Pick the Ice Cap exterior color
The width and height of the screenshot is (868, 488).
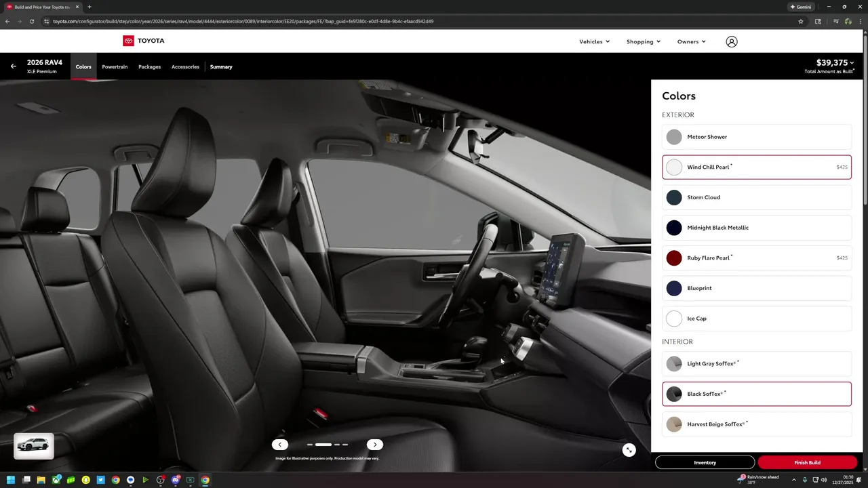pos(757,319)
